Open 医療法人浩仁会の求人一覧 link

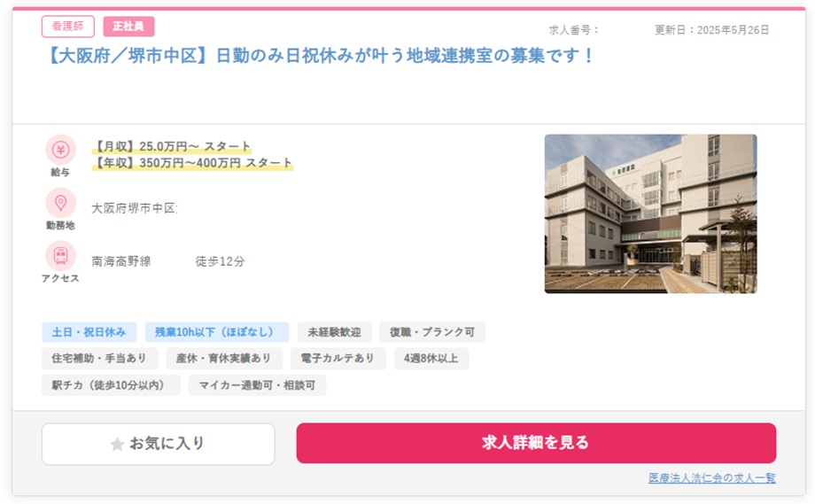point(711,478)
